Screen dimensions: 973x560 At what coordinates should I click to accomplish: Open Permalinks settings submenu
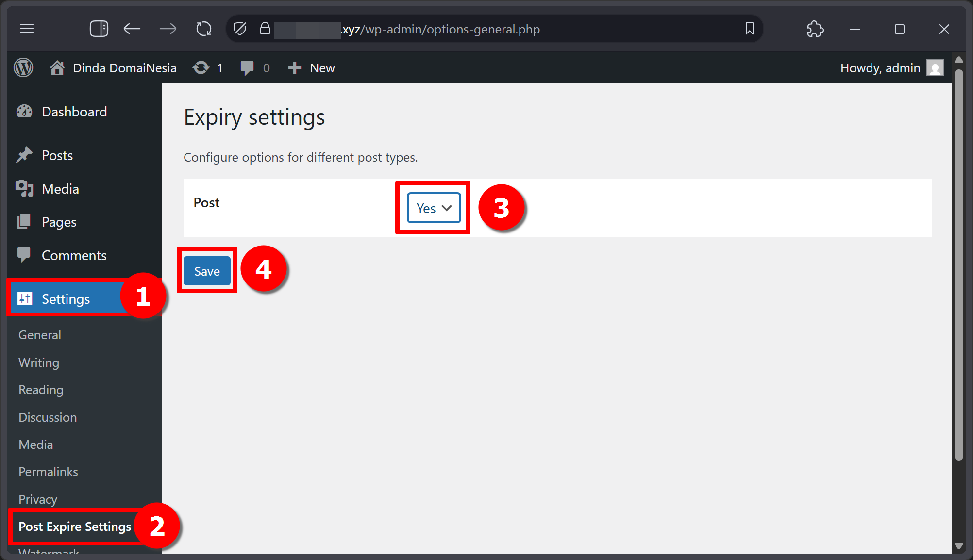[48, 472]
